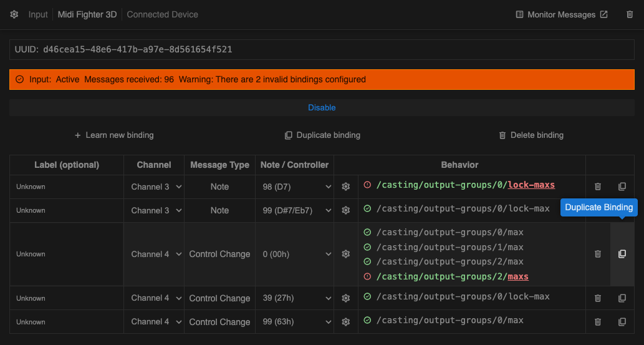Viewport: 644px width, 345px height.
Task: Duplicate the 99 (63h) binding row
Action: point(622,321)
